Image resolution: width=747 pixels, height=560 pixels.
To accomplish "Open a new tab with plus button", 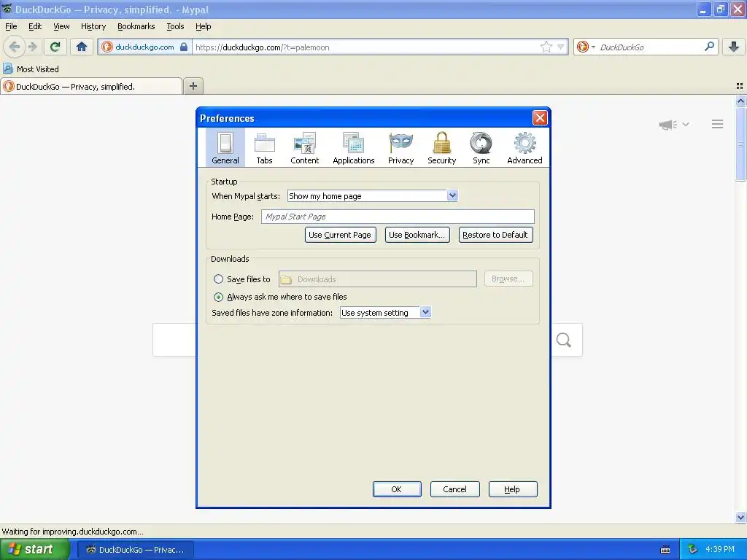I will 193,86.
